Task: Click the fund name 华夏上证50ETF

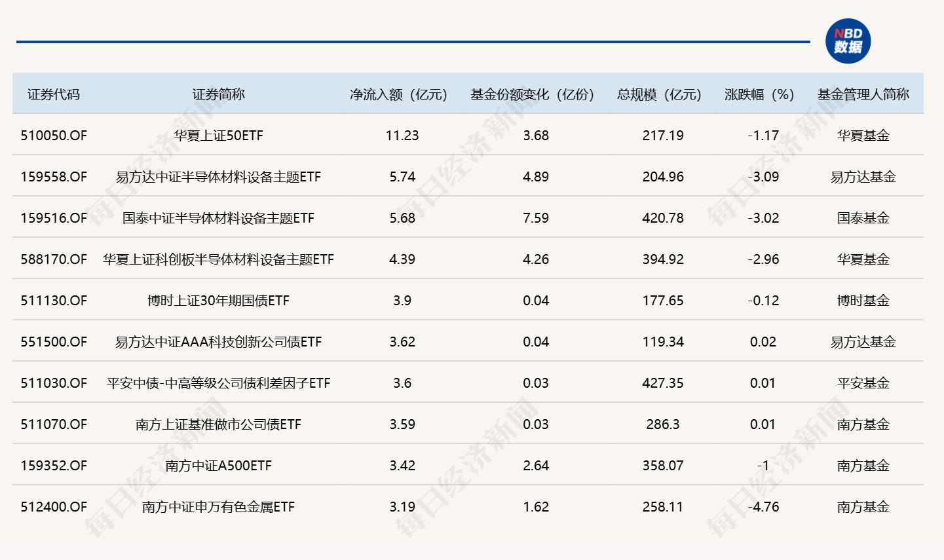Action: [x=219, y=136]
